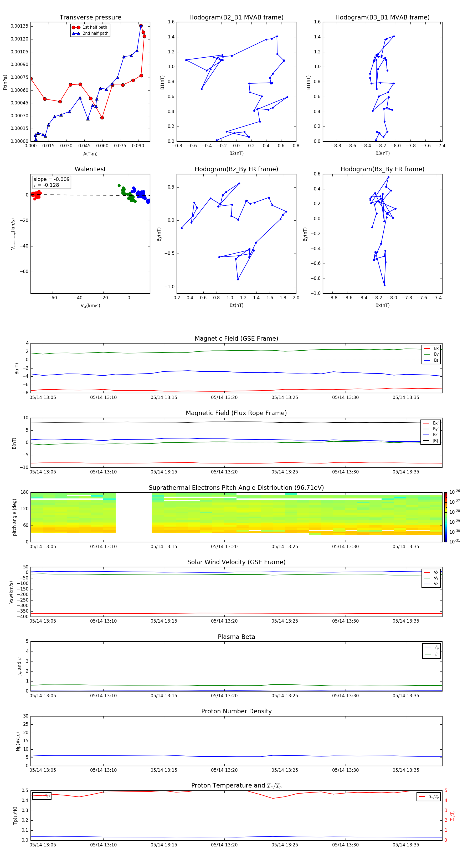473x868 pixels.
Task: Select the 180 tick on pitch angle axis
Action: (25, 492)
